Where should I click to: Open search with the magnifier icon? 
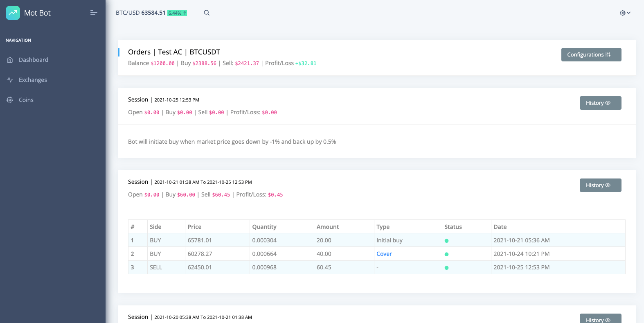coord(207,13)
